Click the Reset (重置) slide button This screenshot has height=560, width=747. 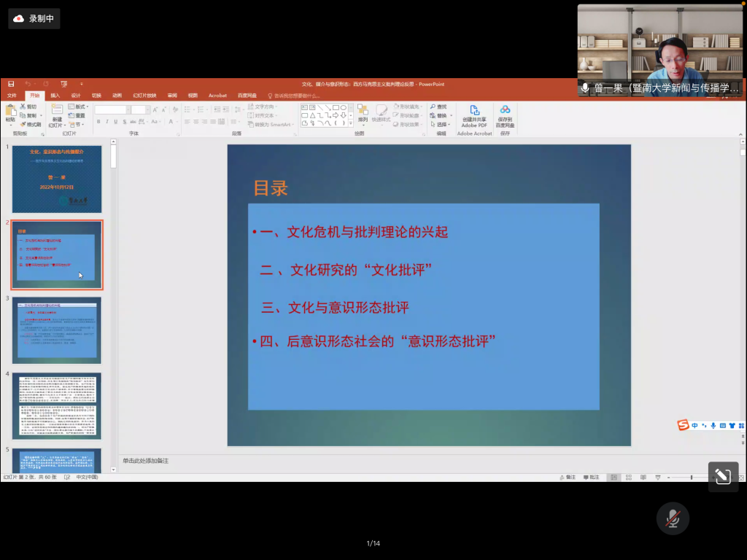[77, 115]
